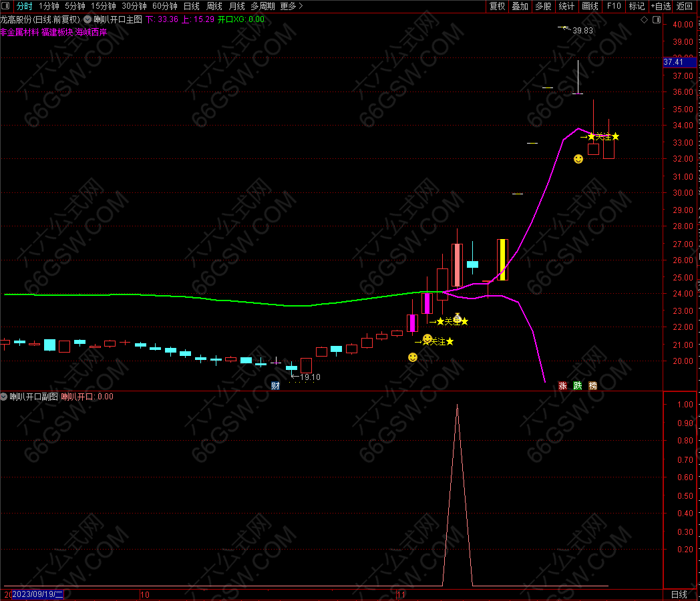Viewport: 700px width, 601px height.
Task: Open 多周期 multi-period view
Action: tap(262, 6)
